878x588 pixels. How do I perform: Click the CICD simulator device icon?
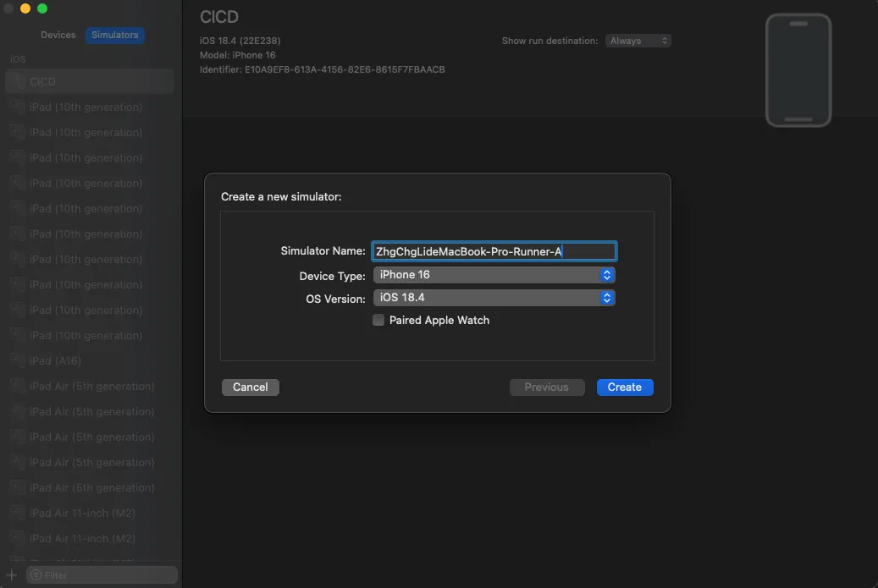coord(18,82)
